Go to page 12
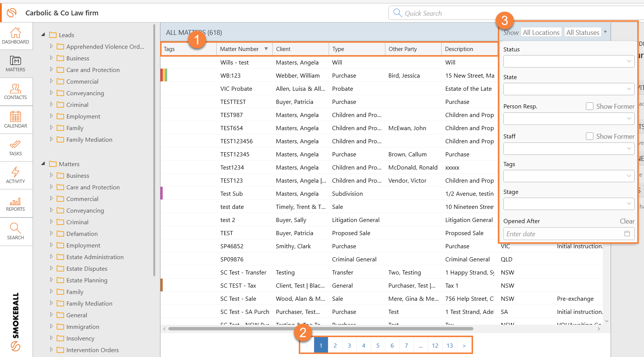This screenshot has height=357, width=644. coord(435,345)
